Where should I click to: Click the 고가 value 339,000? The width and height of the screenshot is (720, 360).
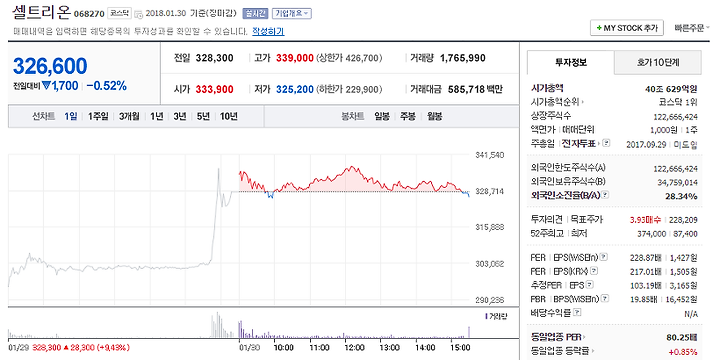point(295,58)
